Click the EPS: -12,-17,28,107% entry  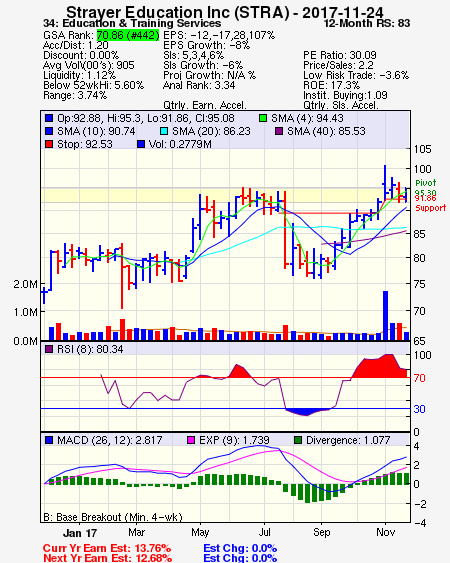point(219,35)
